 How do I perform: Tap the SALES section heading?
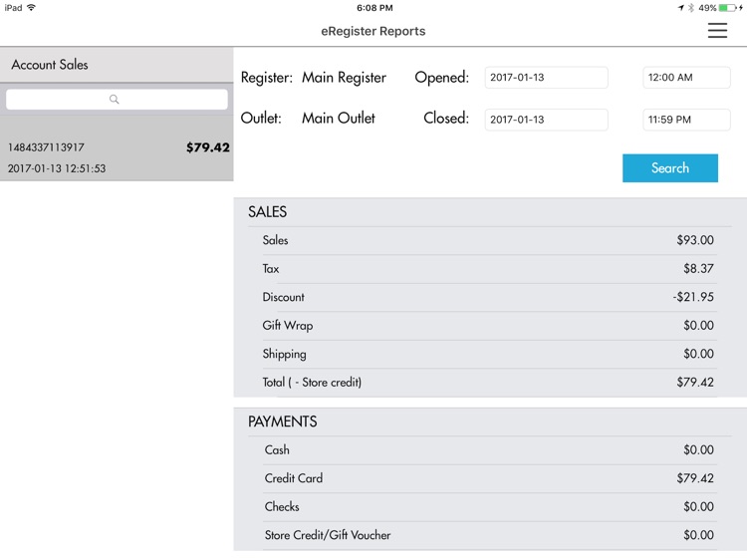[267, 211]
